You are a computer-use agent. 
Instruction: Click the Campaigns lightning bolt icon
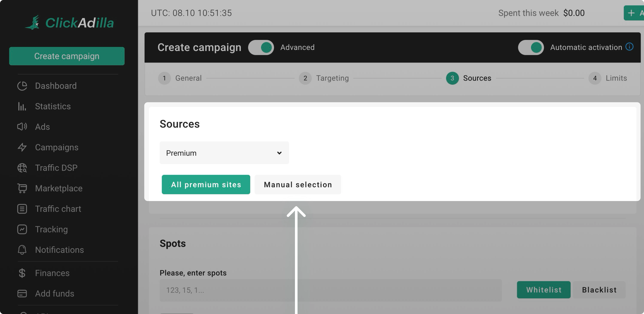coord(22,147)
